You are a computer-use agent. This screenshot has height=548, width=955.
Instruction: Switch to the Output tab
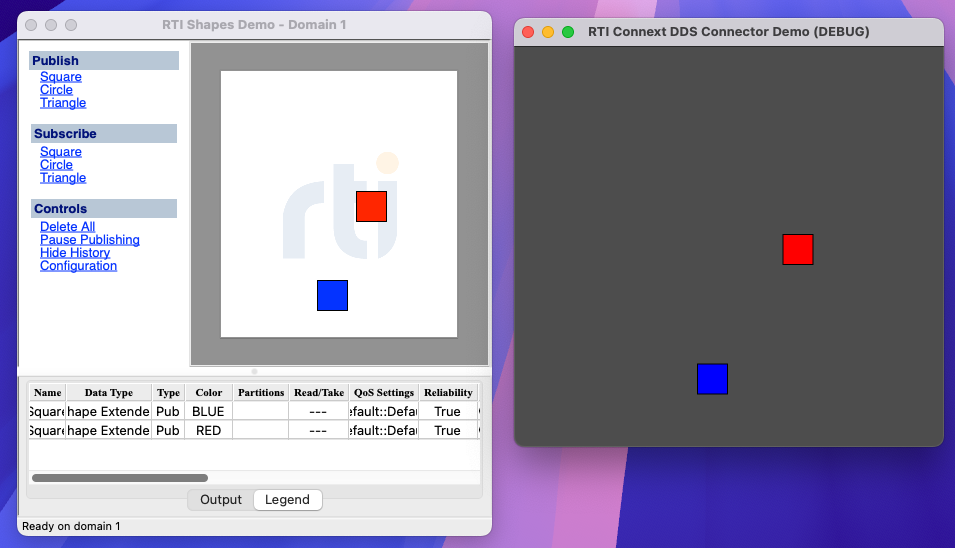(x=220, y=500)
